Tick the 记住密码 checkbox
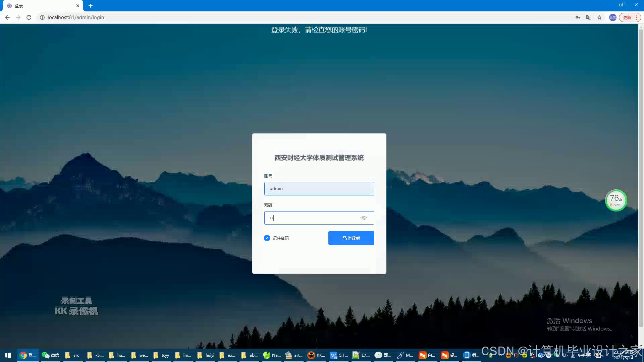Image resolution: width=644 pixels, height=362 pixels. pos(267,238)
